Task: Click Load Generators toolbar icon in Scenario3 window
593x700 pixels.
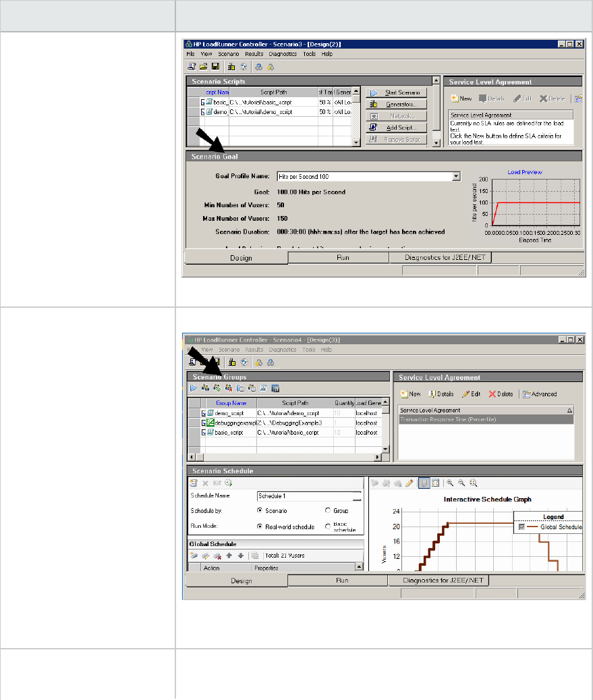Action: (231, 67)
